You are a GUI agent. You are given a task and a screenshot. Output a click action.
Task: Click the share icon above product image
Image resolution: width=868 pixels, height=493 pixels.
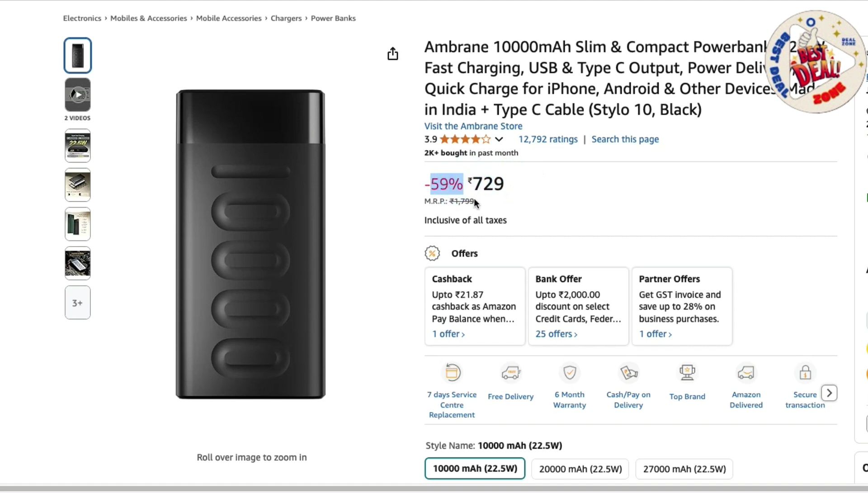(x=392, y=54)
